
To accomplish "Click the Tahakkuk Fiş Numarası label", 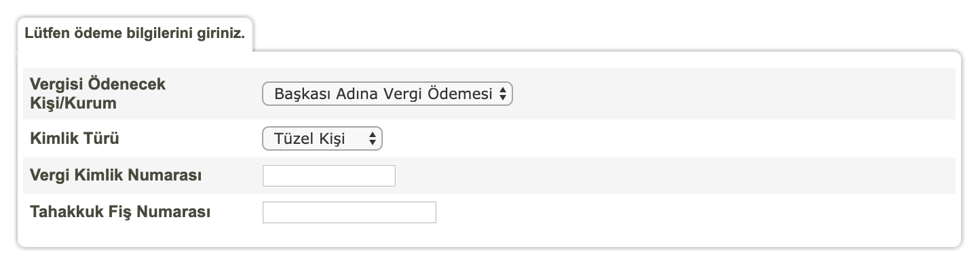I will [x=120, y=212].
